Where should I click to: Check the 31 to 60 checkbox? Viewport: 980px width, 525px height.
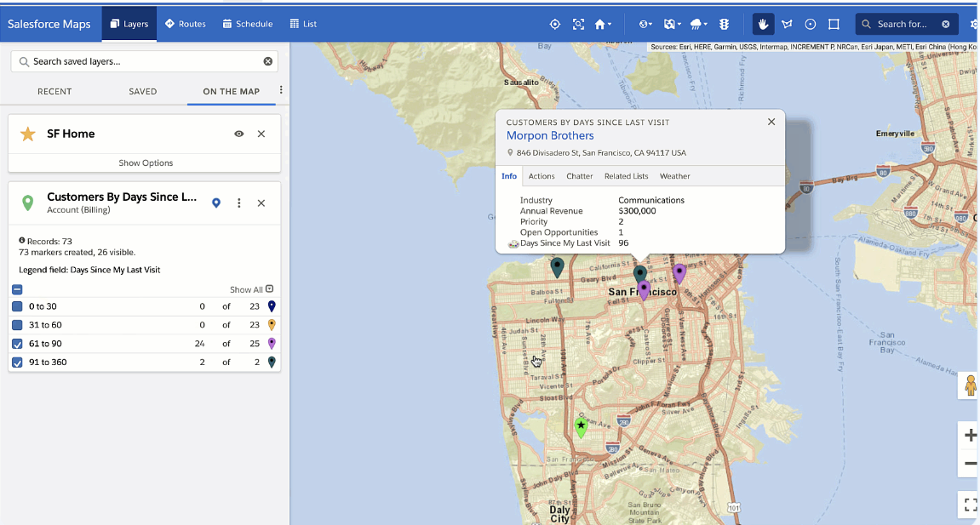(18, 325)
